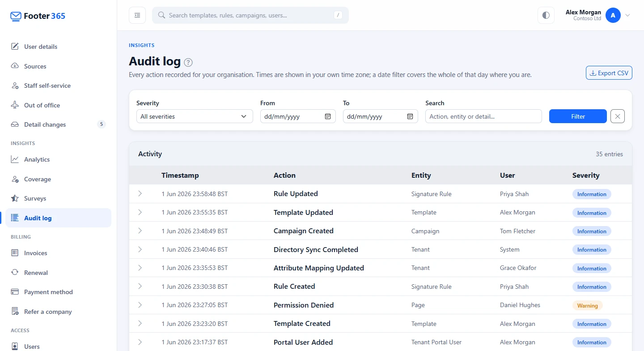Click the Payment method card icon
Screen dimensions: 644x351
(15, 292)
